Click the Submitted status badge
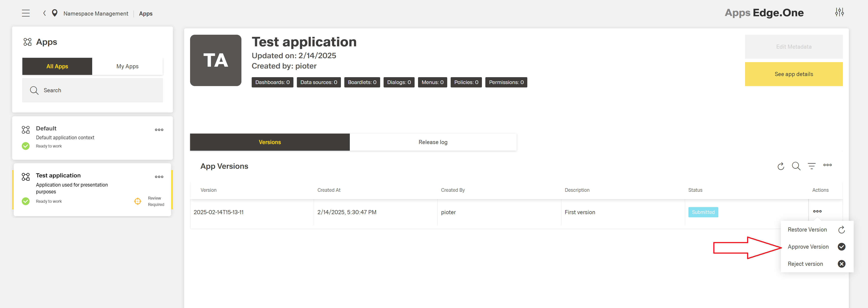The height and width of the screenshot is (308, 868). (703, 212)
